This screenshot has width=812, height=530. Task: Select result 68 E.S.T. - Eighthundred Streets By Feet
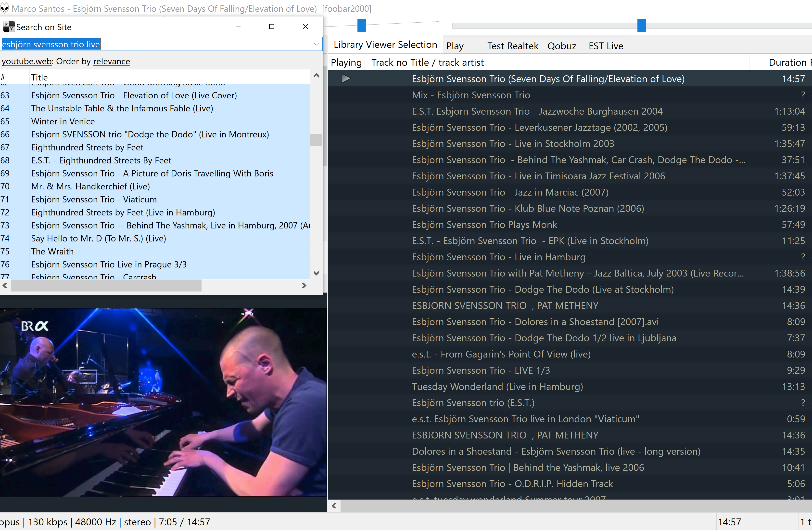point(155,160)
